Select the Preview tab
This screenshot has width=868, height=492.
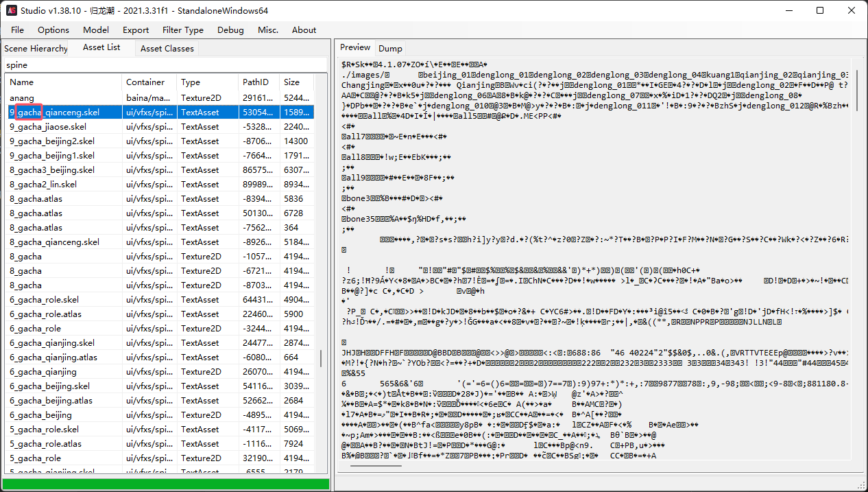(355, 47)
